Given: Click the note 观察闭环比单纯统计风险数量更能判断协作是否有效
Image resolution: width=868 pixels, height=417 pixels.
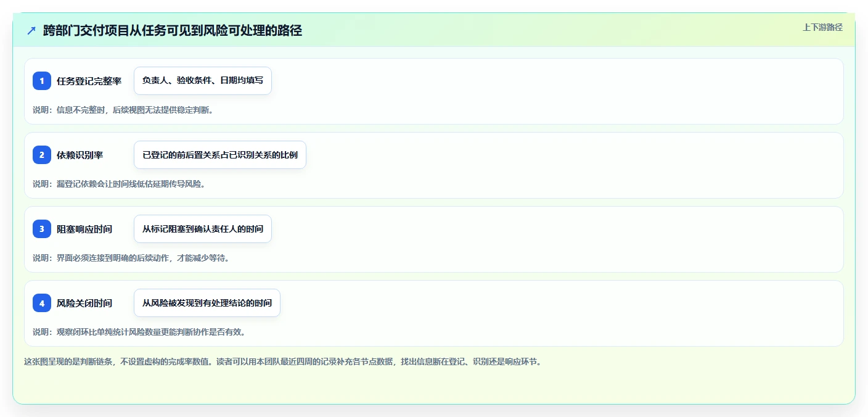Looking at the screenshot, I should pos(139,332).
